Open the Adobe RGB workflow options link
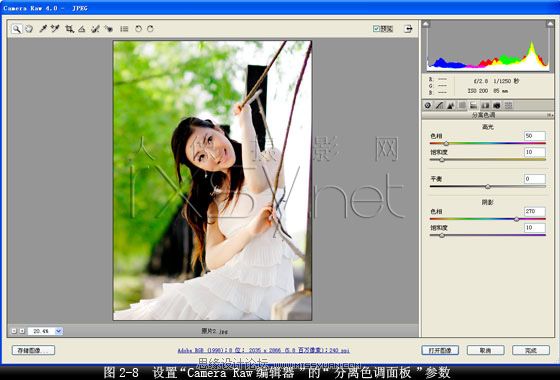Viewport: 560px width, 380px height. click(264, 351)
